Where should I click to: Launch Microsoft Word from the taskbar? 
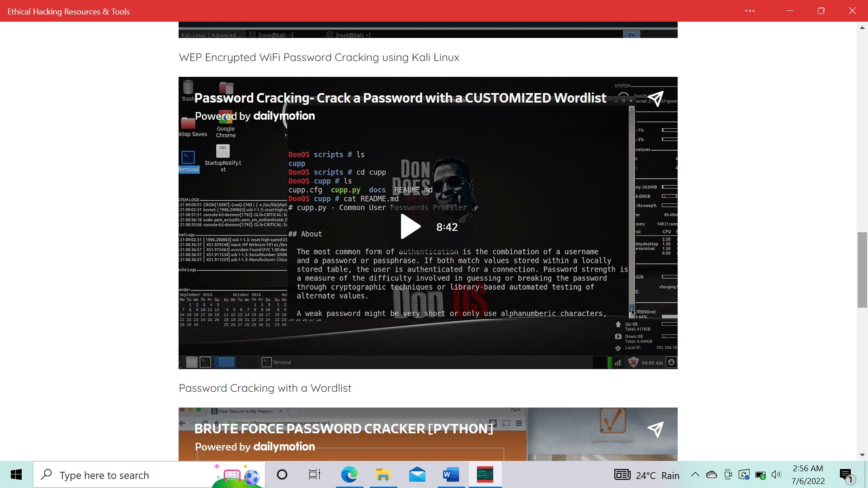point(451,475)
